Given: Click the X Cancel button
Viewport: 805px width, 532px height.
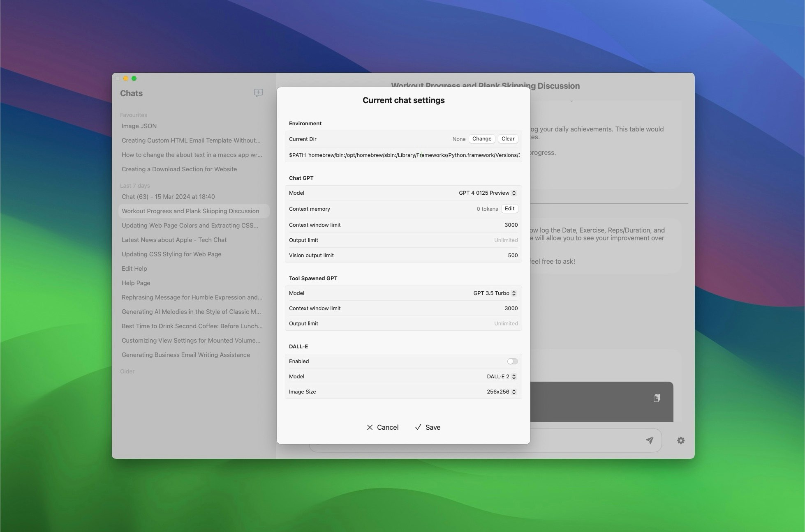Looking at the screenshot, I should 382,427.
